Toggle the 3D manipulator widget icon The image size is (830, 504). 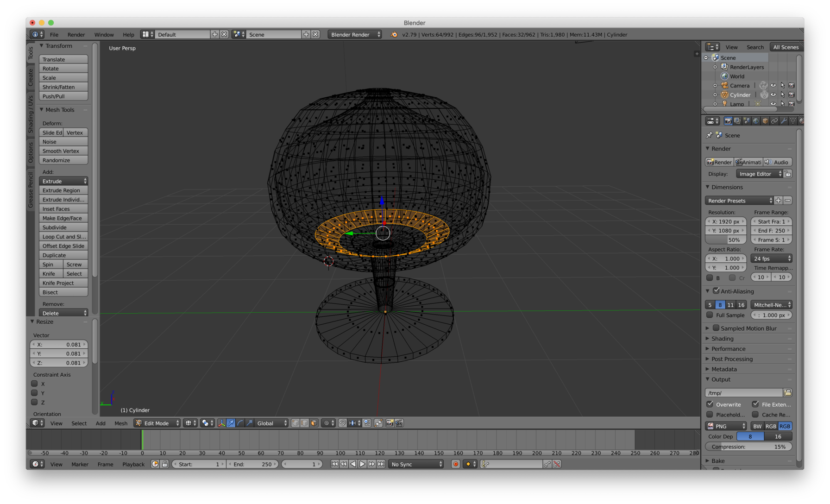222,423
